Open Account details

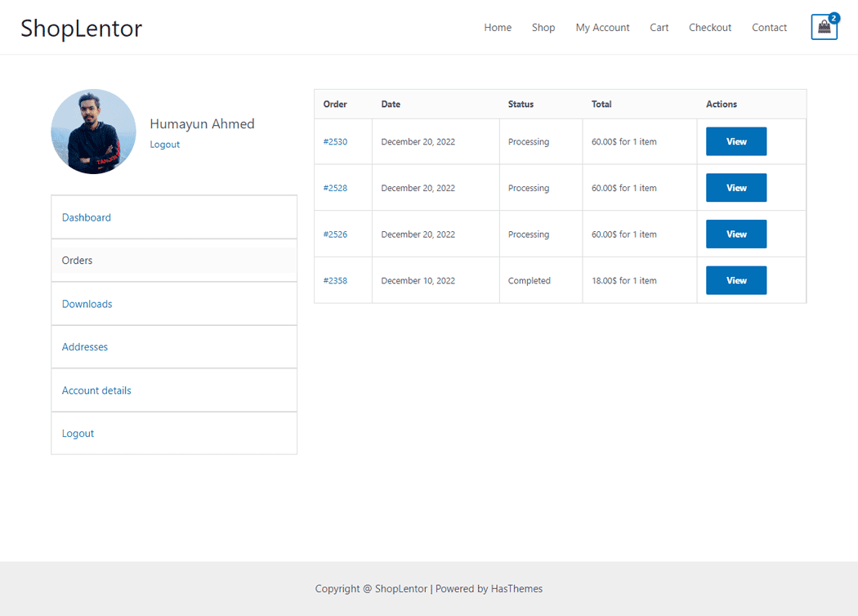[96, 390]
